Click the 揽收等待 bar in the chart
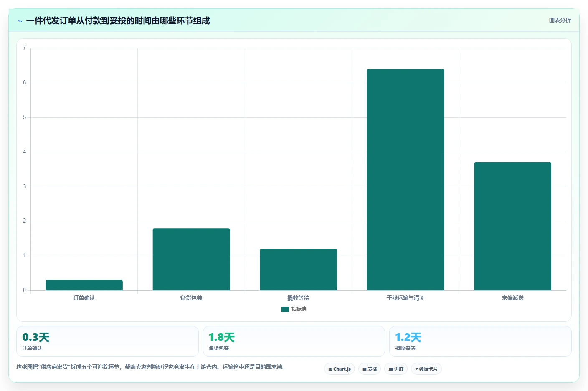 coord(298,269)
